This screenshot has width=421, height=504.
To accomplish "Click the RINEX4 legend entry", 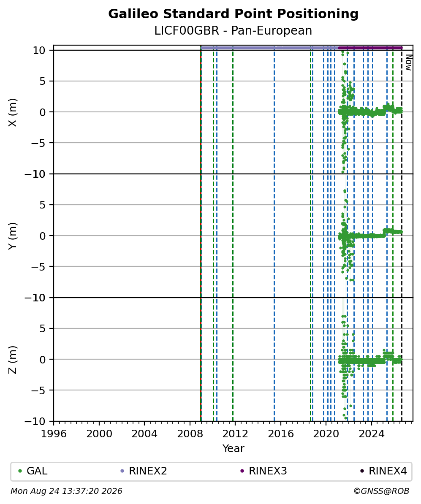I will coord(383,471).
